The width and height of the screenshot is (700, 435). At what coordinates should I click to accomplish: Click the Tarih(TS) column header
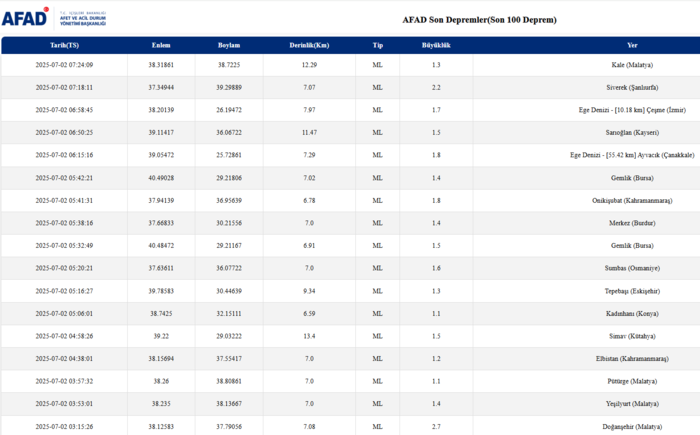click(64, 45)
